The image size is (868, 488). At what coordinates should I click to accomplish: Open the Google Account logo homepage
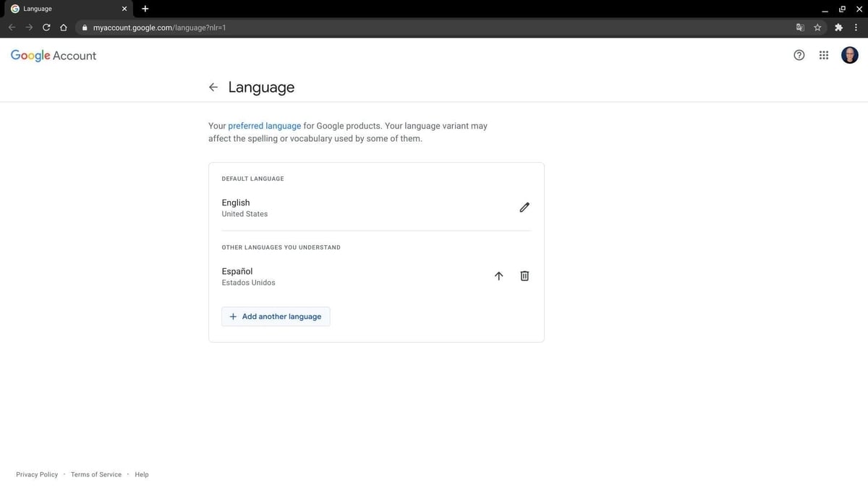coord(53,55)
